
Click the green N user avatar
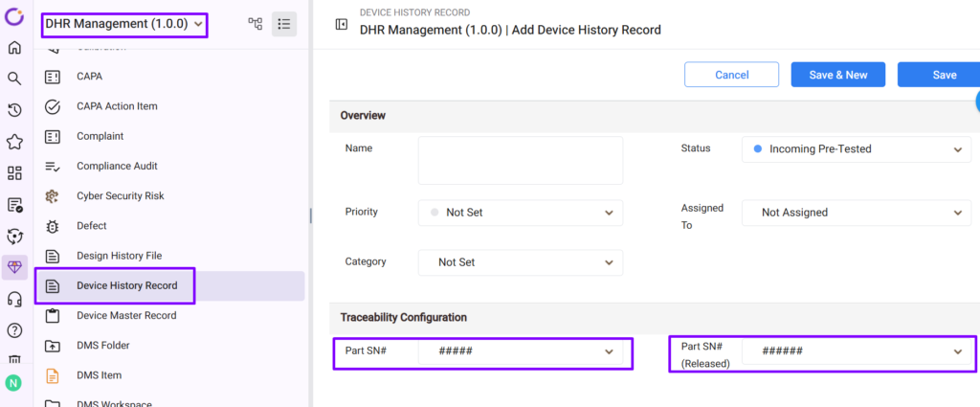pos(13,383)
